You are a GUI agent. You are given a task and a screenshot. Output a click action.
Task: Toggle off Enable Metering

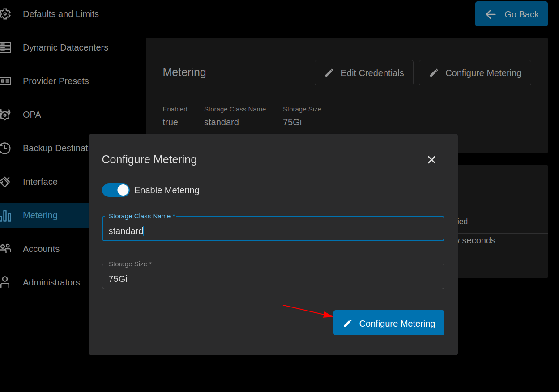[115, 190]
